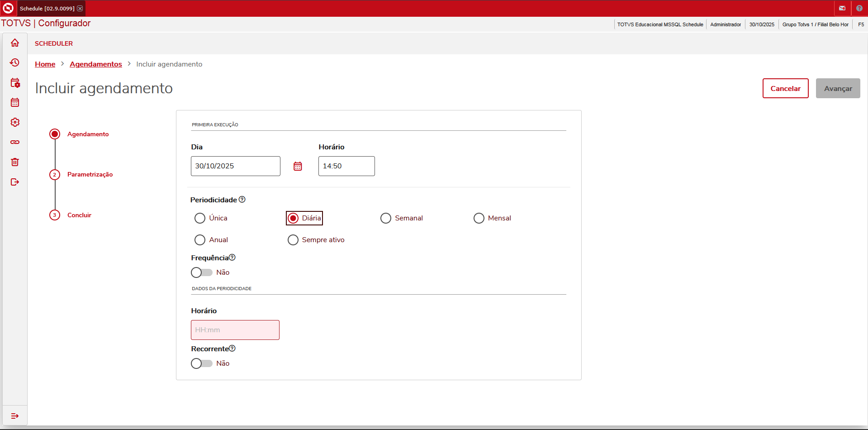
Task: Open the date picker calendar icon
Action: 298,166
